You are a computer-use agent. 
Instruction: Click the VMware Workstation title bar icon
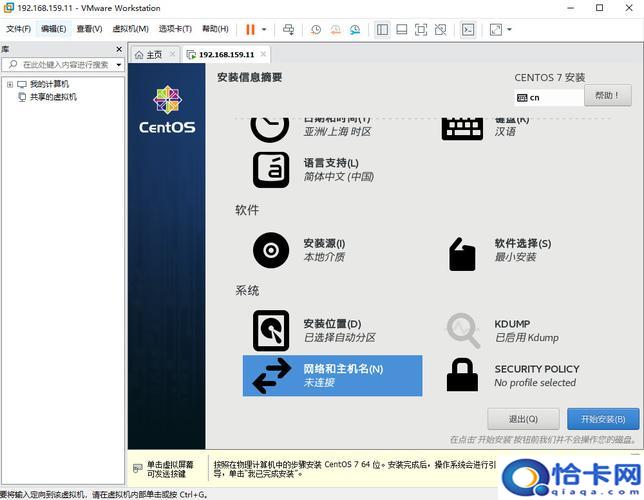tap(8, 8)
